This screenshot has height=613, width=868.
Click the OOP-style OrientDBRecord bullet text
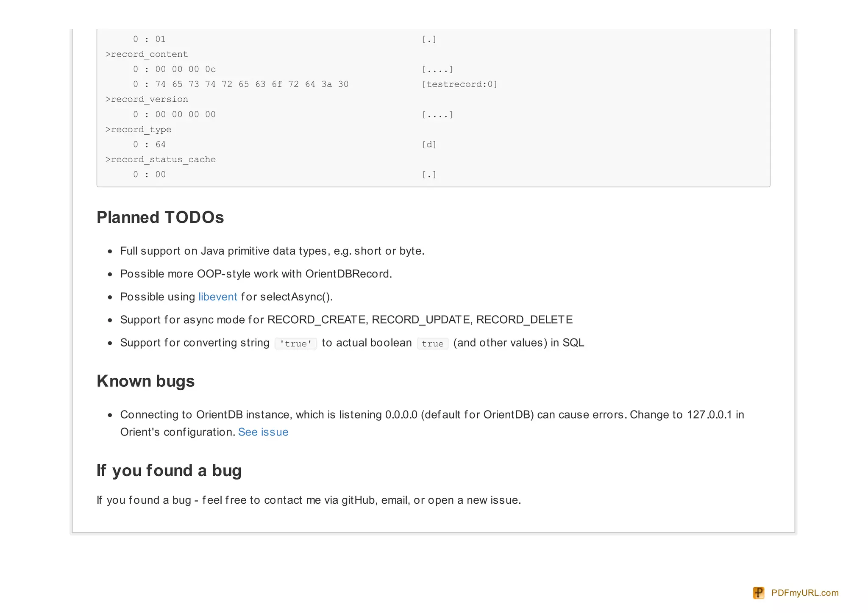coord(256,274)
